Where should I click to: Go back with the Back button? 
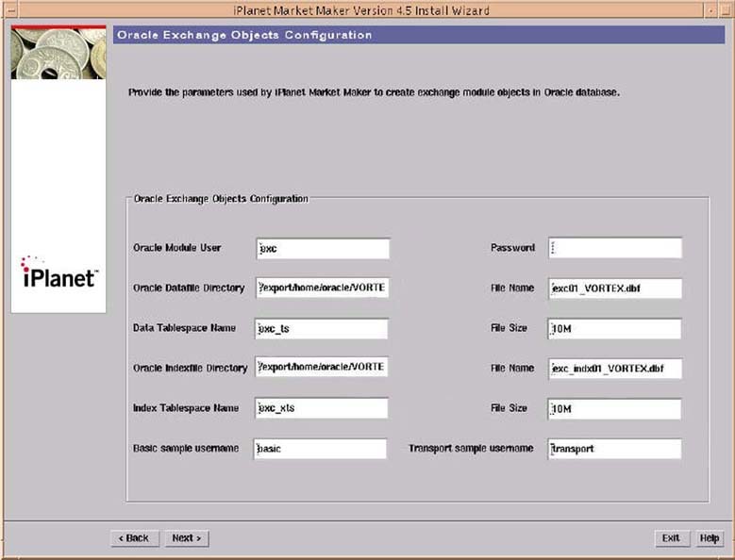coord(135,538)
